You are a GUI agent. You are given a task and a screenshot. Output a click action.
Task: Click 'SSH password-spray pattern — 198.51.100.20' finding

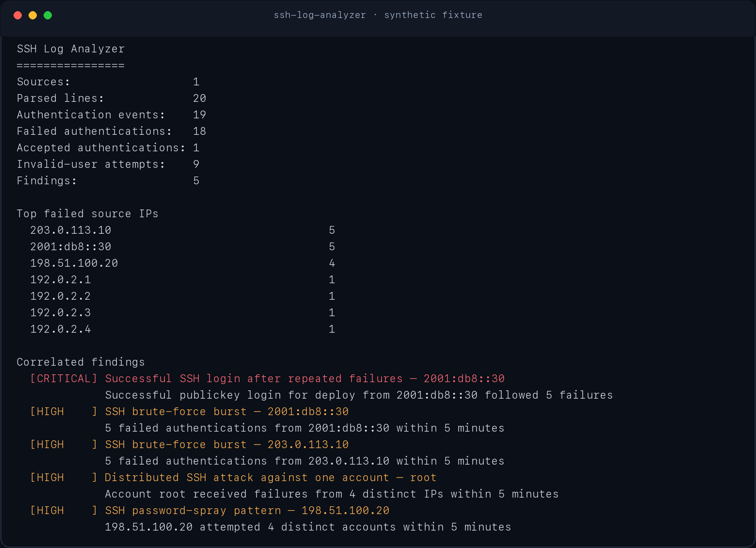pyautogui.click(x=247, y=511)
